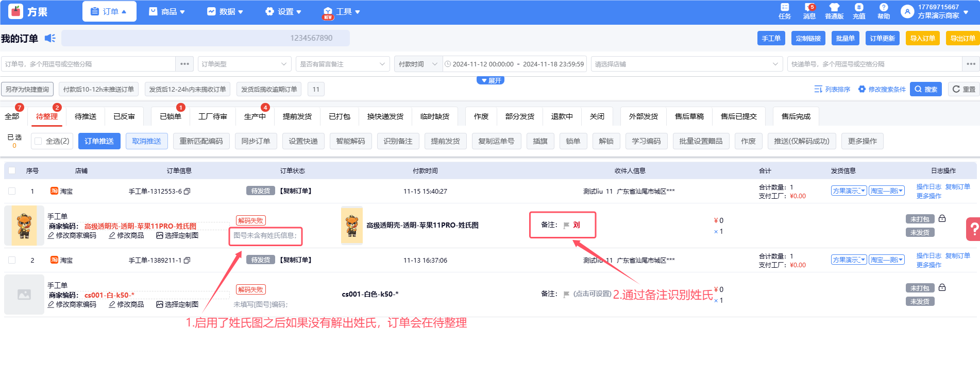The image size is (980, 379).
Task: Click the 重置 reset button
Action: tap(964, 89)
